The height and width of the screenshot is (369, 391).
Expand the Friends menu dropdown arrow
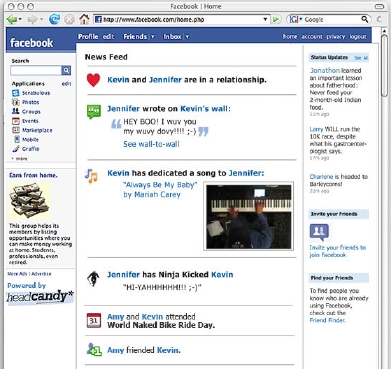[x=153, y=37]
